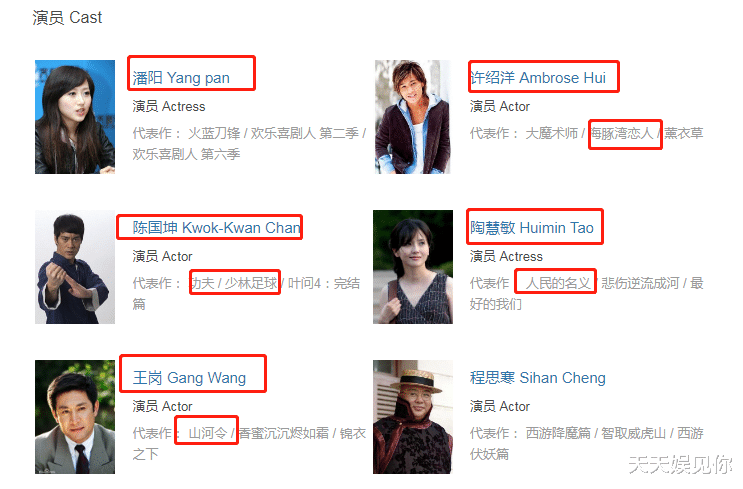Select the work title 海豚湾恋人
743x489 pixels.
pyautogui.click(x=621, y=134)
